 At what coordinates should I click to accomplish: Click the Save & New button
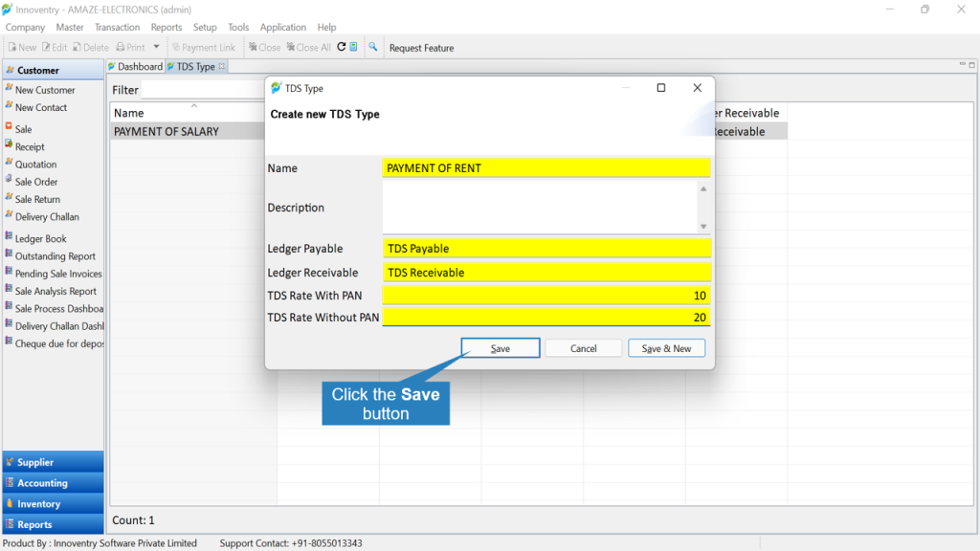pyautogui.click(x=666, y=348)
